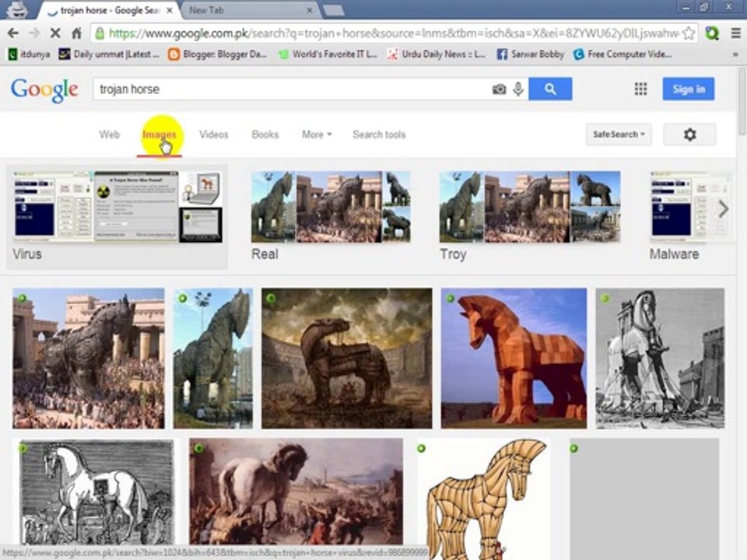Open World's Favorite IT bookmark

click(328, 54)
